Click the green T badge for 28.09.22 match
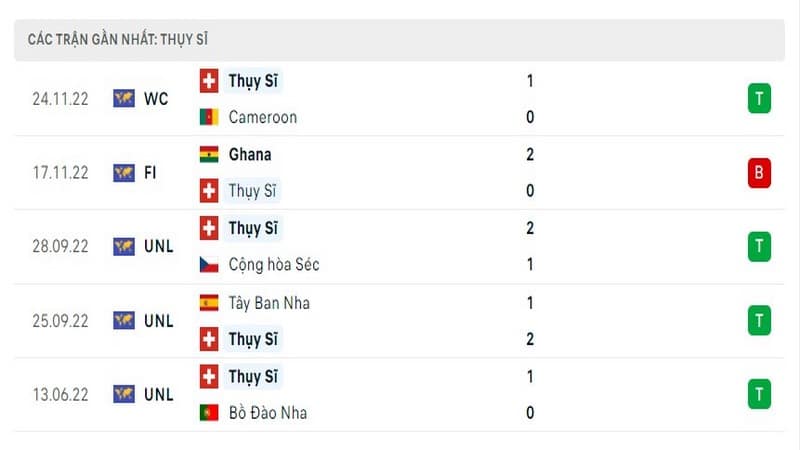The image size is (800, 450). (x=759, y=246)
